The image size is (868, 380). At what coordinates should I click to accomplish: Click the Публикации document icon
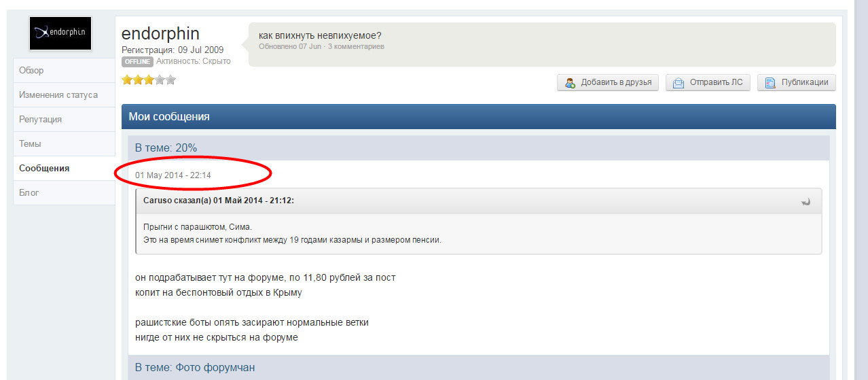tap(770, 83)
